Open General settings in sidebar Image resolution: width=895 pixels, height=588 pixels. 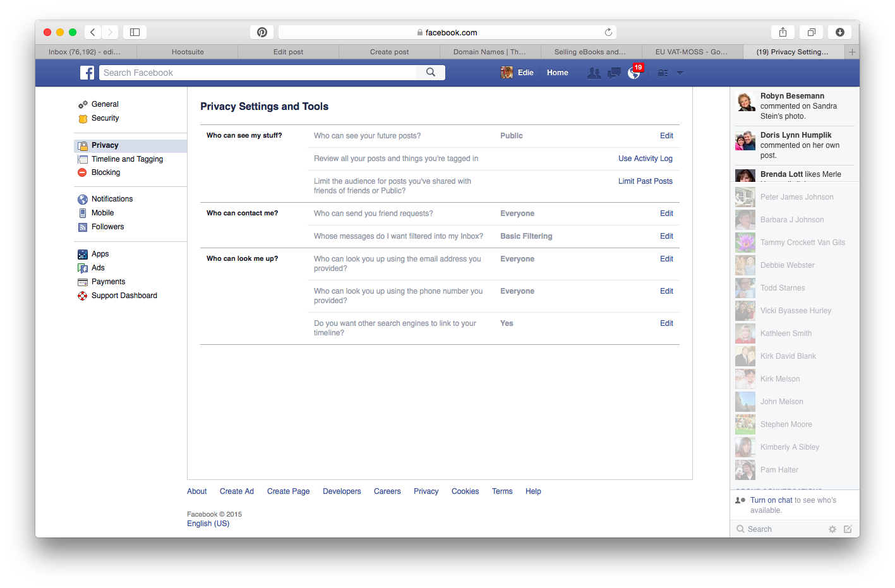(105, 104)
